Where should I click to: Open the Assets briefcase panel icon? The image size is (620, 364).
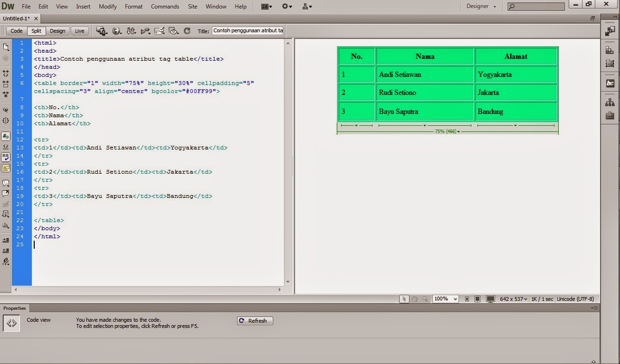(x=610, y=116)
